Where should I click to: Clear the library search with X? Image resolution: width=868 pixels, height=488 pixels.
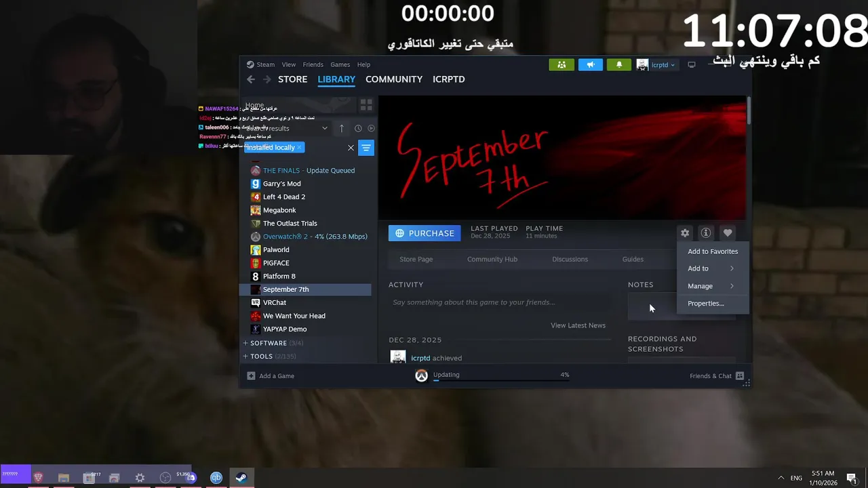[351, 147]
